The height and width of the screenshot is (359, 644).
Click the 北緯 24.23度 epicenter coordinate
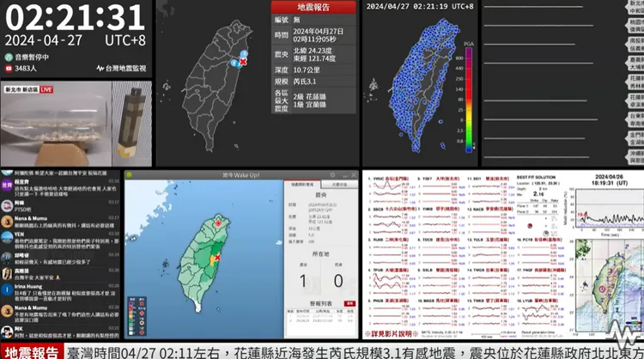[313, 51]
